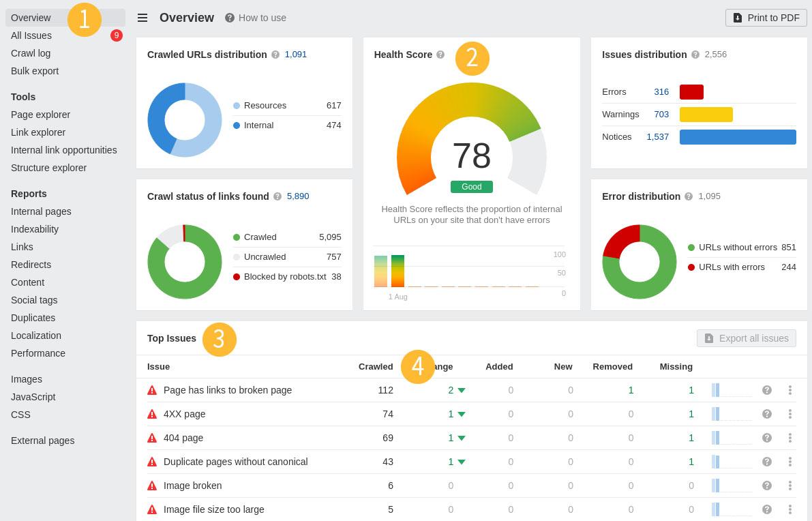The height and width of the screenshot is (521, 812).
Task: Open Page explorer from the Tools section
Action: coord(40,115)
